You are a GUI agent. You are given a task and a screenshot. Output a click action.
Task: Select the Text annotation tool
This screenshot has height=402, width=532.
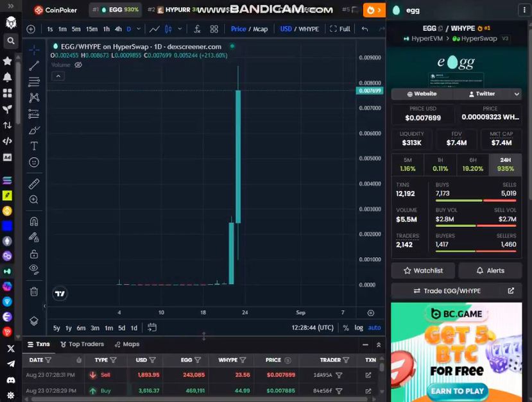[34, 146]
